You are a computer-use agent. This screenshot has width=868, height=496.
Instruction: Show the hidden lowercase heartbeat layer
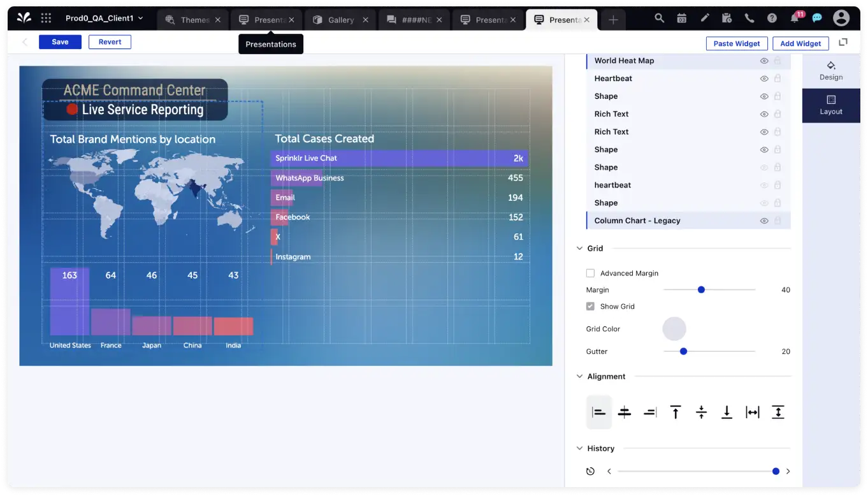click(x=764, y=185)
